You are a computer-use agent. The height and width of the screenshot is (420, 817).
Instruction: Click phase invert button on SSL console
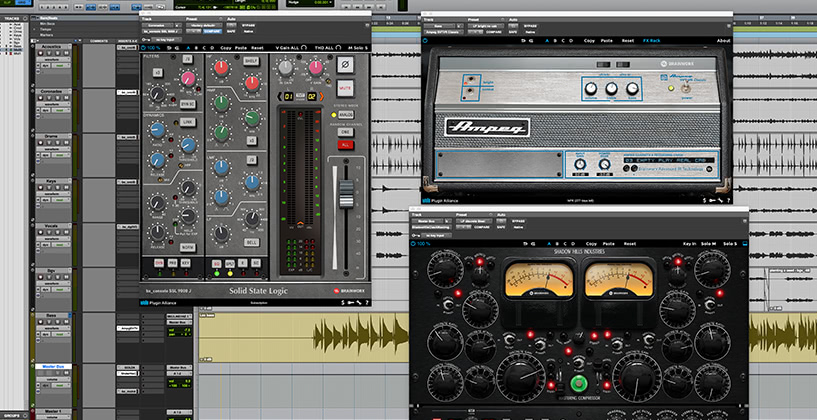[345, 65]
